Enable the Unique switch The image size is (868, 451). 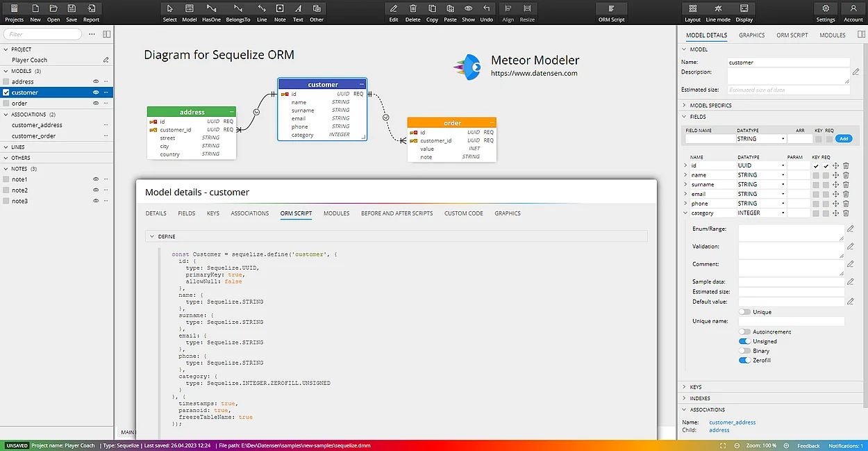click(x=744, y=312)
